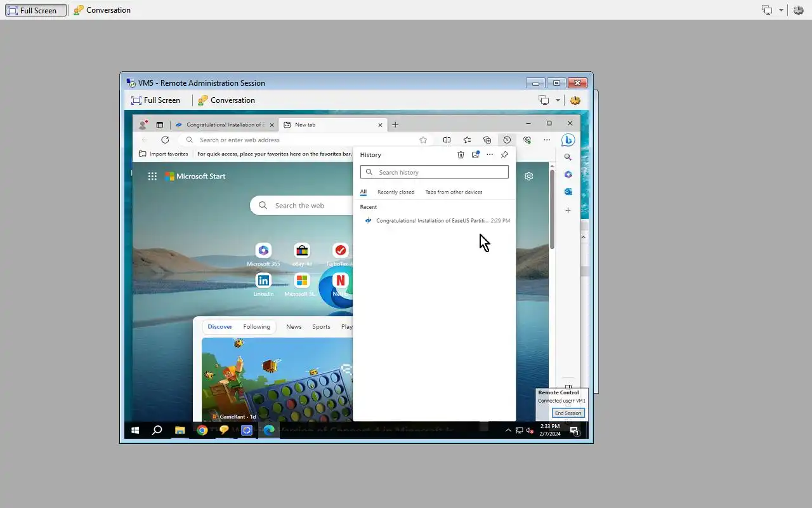The image size is (812, 508).
Task: Clear browsing data with trash icon
Action: pyautogui.click(x=461, y=154)
